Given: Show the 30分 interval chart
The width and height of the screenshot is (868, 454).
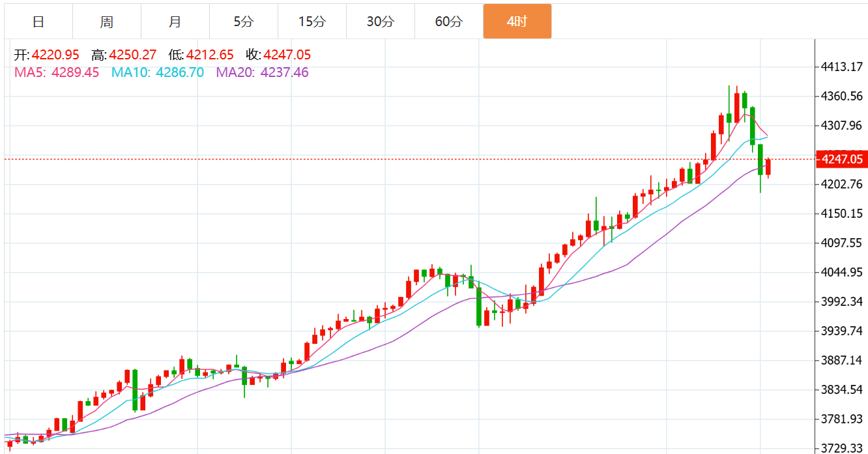Looking at the screenshot, I should [x=380, y=22].
